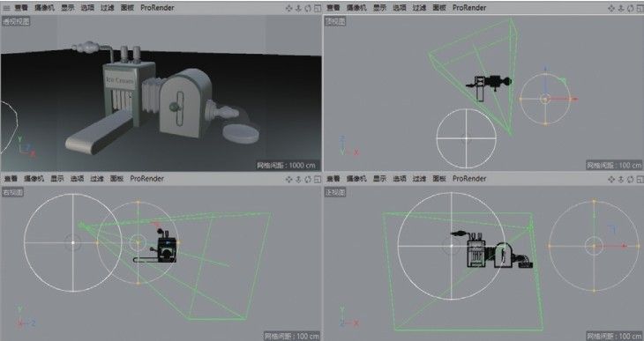This screenshot has height=341, width=644.
Task: Toggle maximize icon of the front viewport
Action: [640, 180]
